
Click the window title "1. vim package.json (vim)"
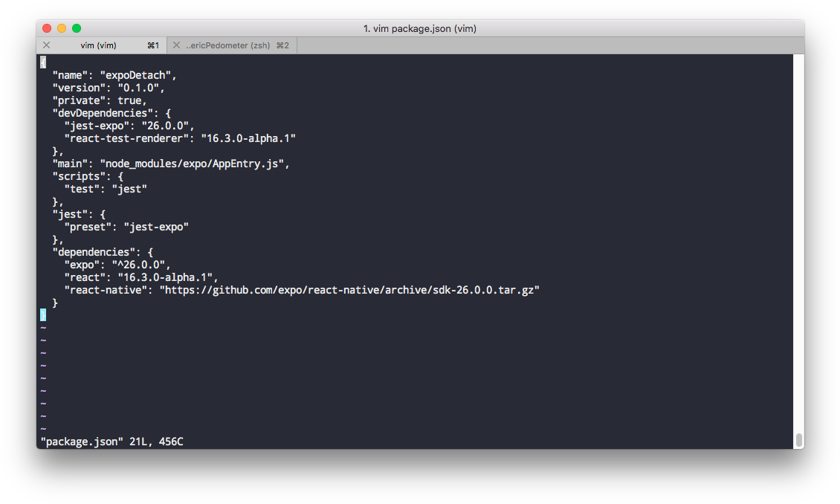(420, 28)
